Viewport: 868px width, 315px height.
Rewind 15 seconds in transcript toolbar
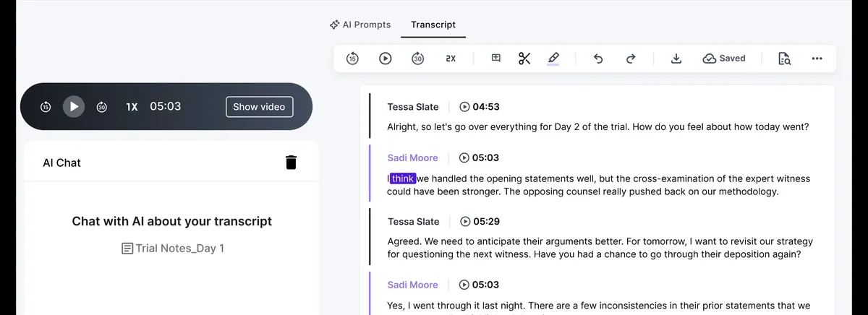(x=352, y=59)
